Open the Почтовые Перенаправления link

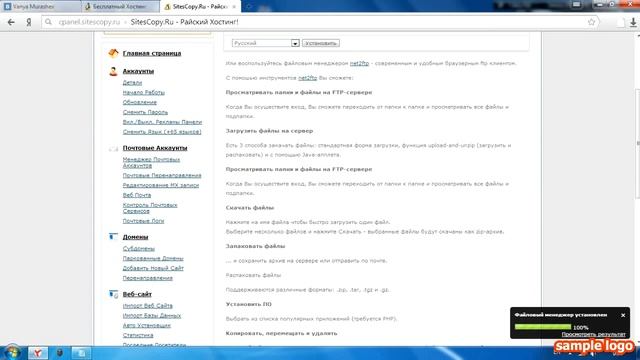[x=162, y=175]
